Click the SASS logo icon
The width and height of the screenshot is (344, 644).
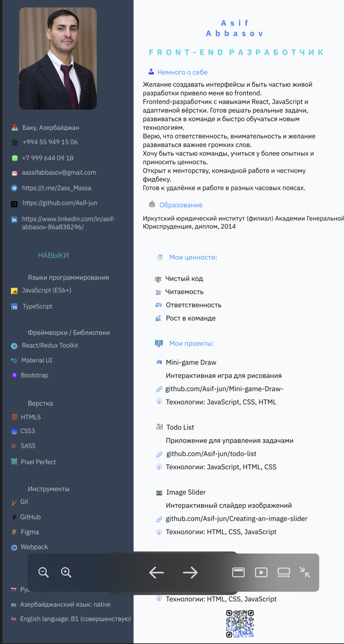click(x=14, y=446)
